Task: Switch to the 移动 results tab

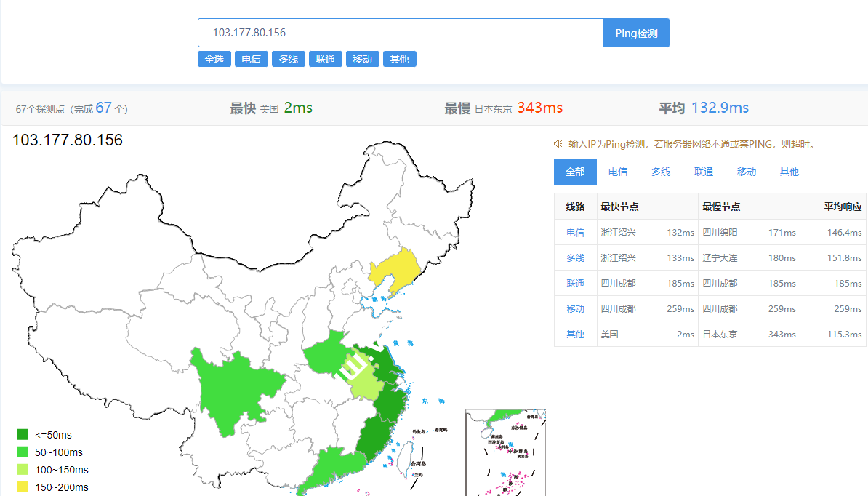Action: tap(746, 172)
